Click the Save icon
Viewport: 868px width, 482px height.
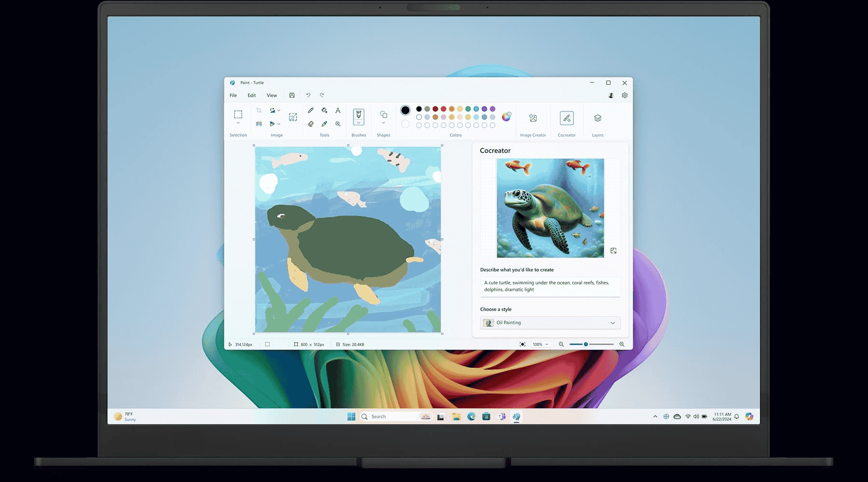[x=292, y=95]
